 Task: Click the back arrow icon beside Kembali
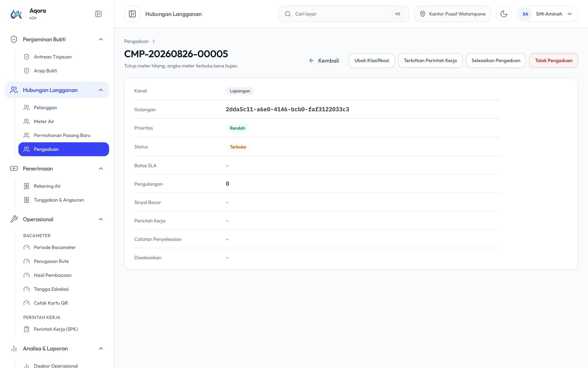[311, 61]
